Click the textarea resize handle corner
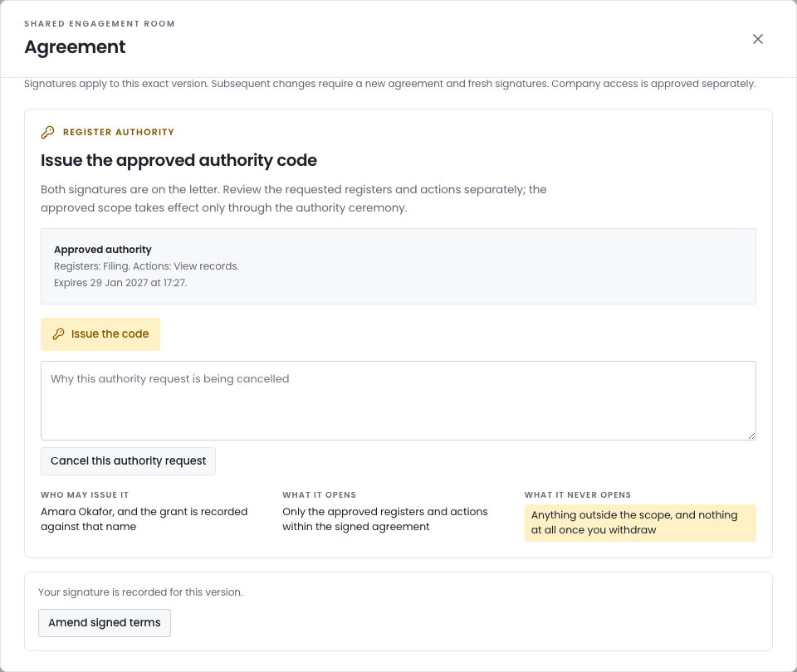The width and height of the screenshot is (797, 672). click(751, 436)
